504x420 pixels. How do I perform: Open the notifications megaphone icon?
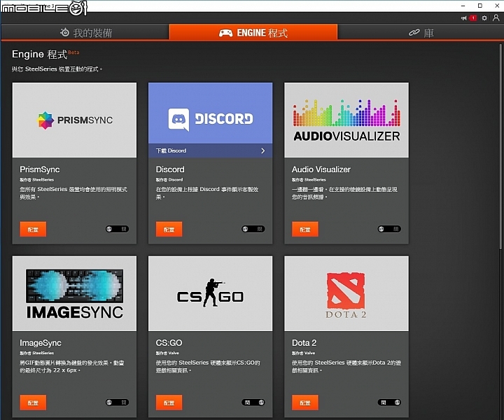[463, 18]
